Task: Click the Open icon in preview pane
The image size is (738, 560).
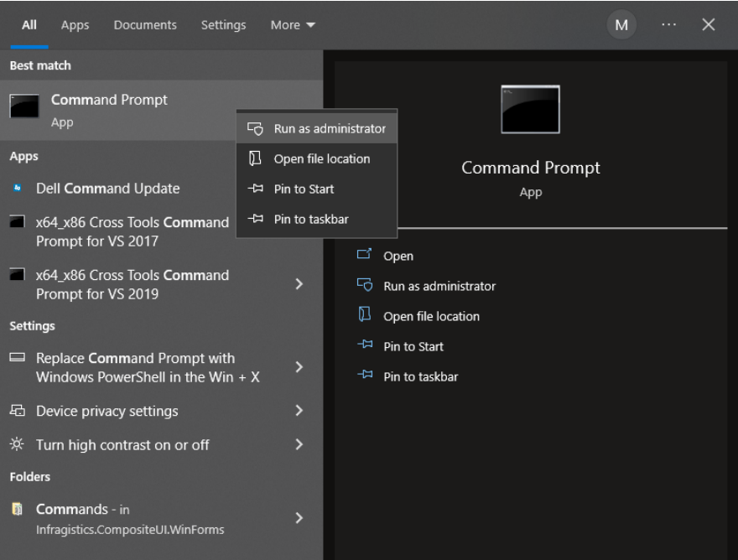Action: [x=364, y=254]
